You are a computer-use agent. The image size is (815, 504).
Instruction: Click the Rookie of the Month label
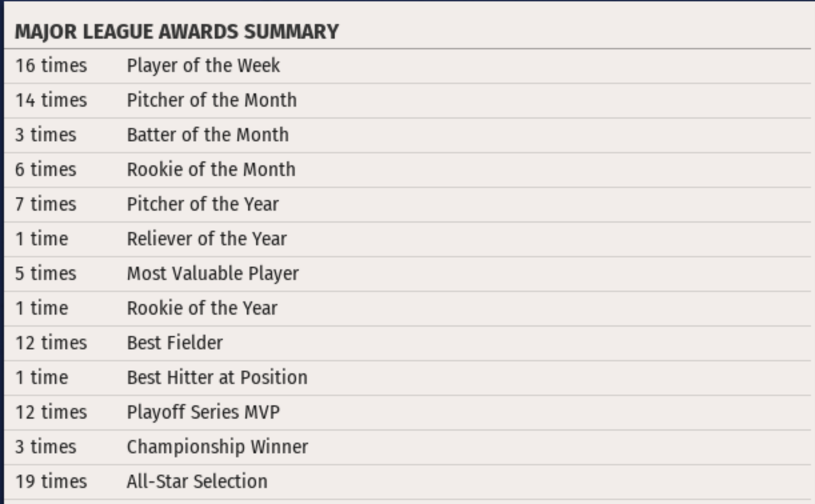click(211, 169)
